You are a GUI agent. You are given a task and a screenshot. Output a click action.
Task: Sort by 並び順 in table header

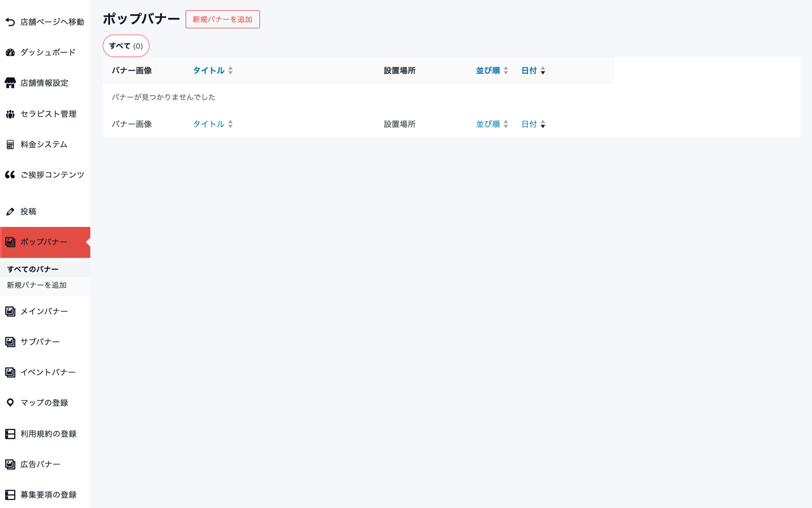(488, 71)
